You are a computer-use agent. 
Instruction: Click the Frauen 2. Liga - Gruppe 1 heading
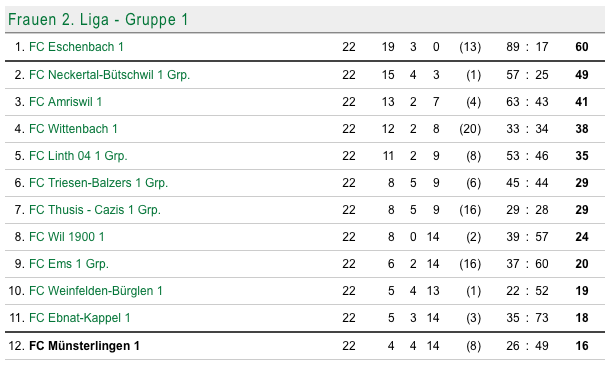tap(98, 20)
